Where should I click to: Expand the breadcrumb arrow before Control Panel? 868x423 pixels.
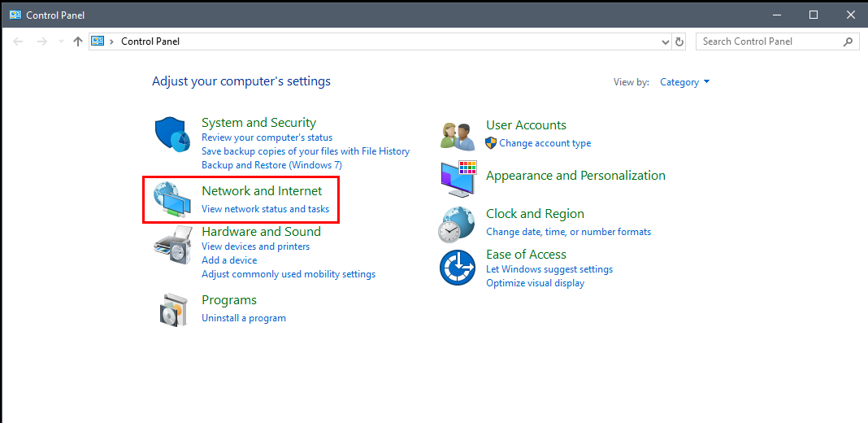click(112, 41)
